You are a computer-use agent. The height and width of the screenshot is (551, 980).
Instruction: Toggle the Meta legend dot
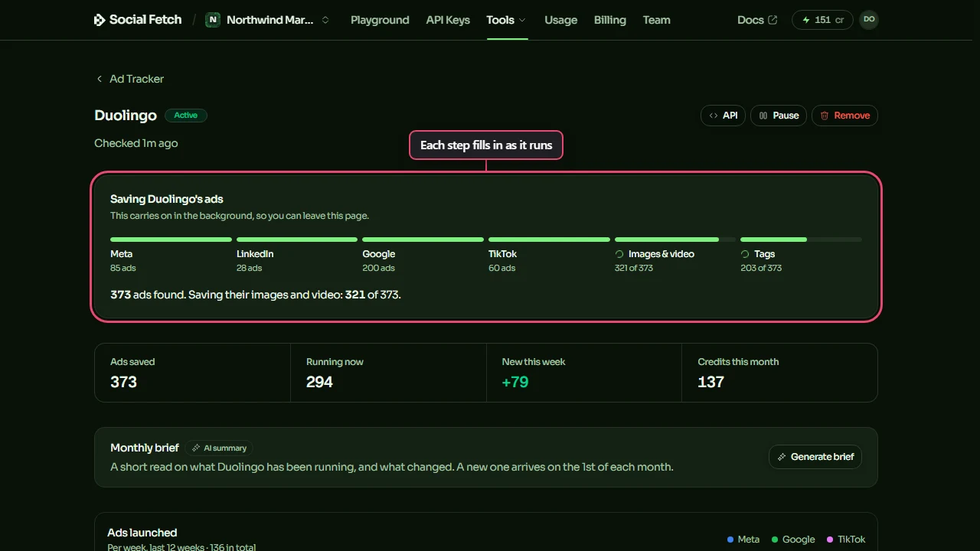point(730,540)
